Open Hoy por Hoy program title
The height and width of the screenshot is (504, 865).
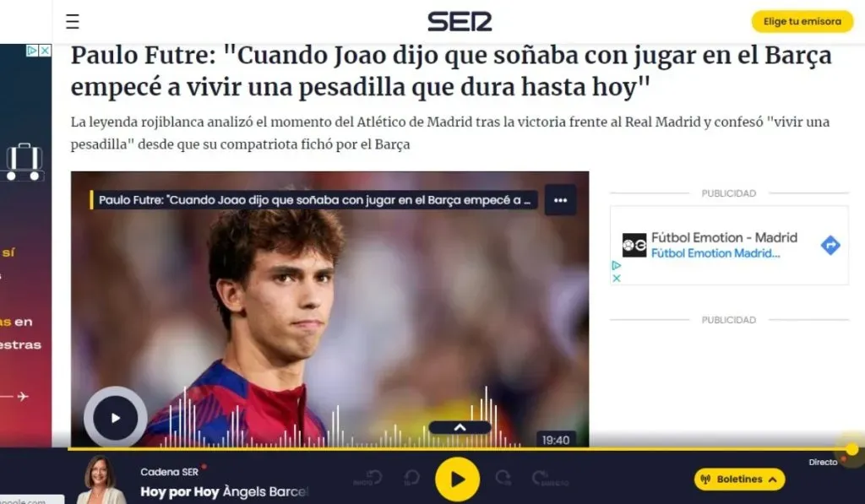180,491
